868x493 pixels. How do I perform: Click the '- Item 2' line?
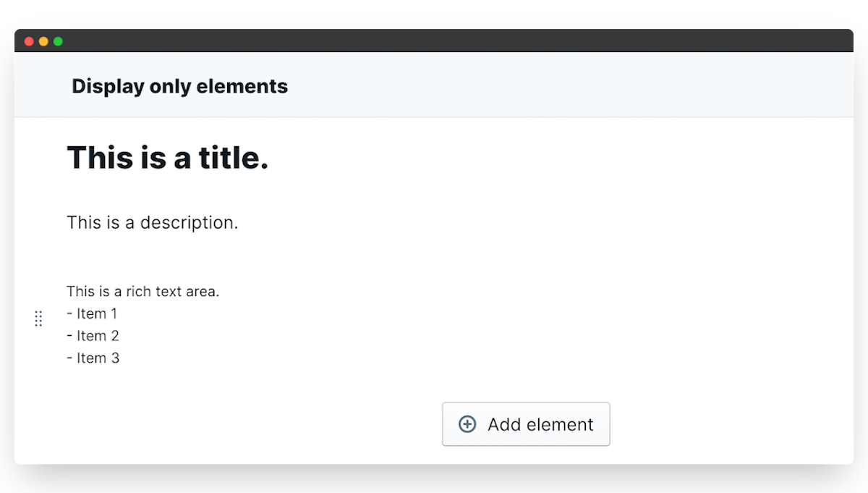coord(93,336)
